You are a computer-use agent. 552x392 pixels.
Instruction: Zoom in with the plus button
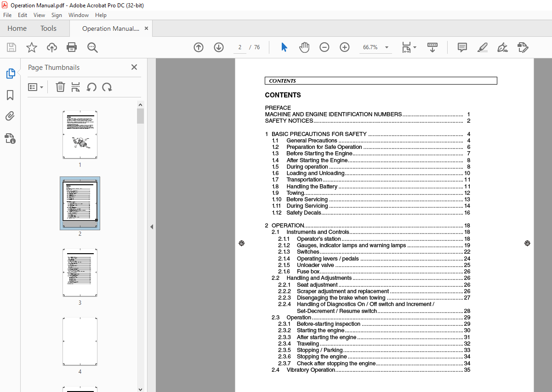click(345, 47)
